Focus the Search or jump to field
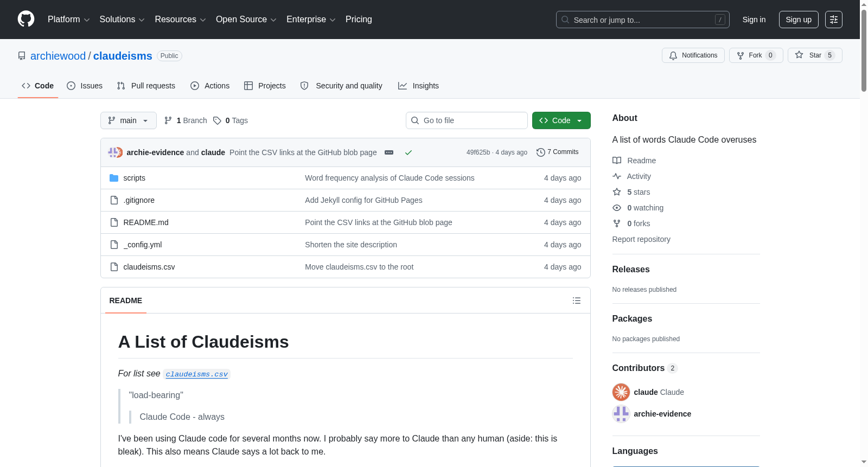The height and width of the screenshot is (467, 868). coord(643,20)
